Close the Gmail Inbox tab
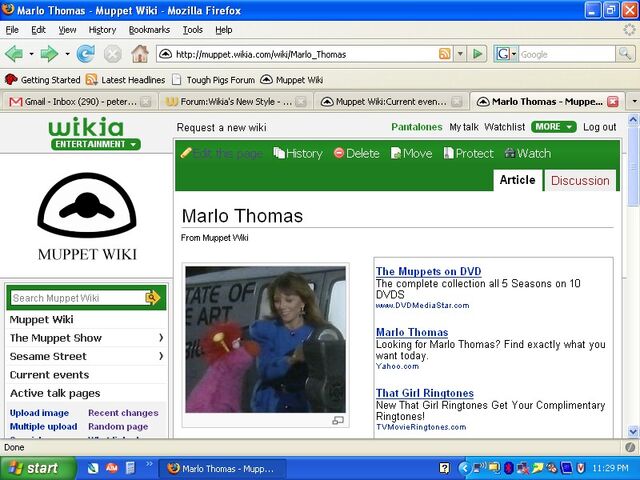Viewport: 640px width, 480px height. tap(145, 102)
